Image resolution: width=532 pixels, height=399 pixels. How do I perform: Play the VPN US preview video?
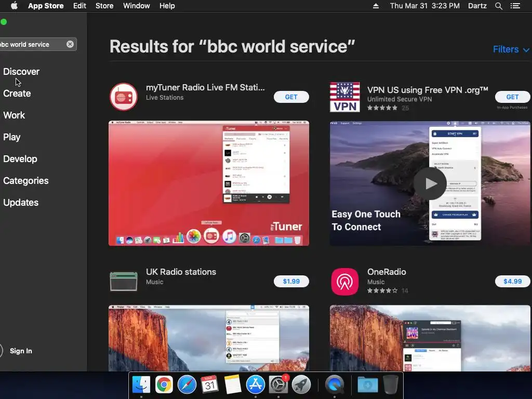(430, 183)
